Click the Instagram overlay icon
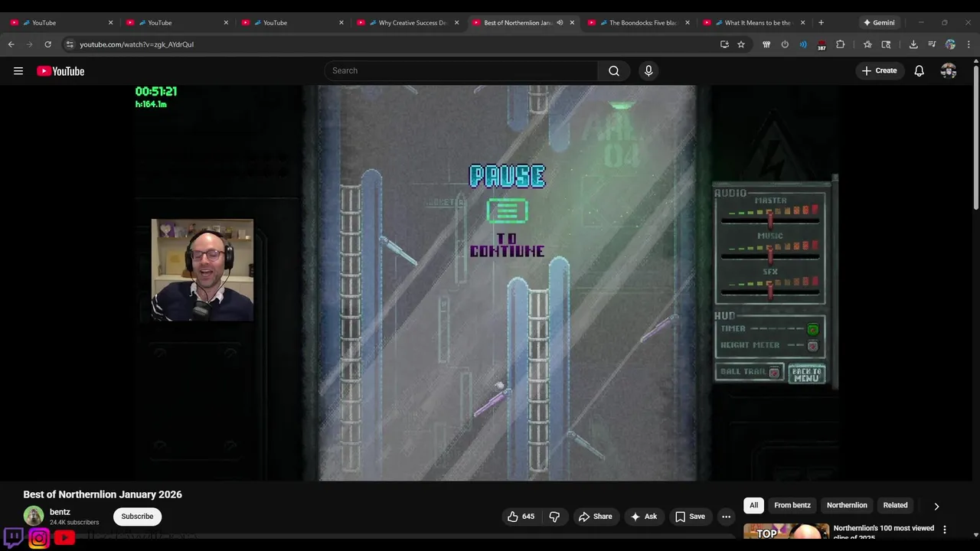The height and width of the screenshot is (551, 980). click(39, 538)
